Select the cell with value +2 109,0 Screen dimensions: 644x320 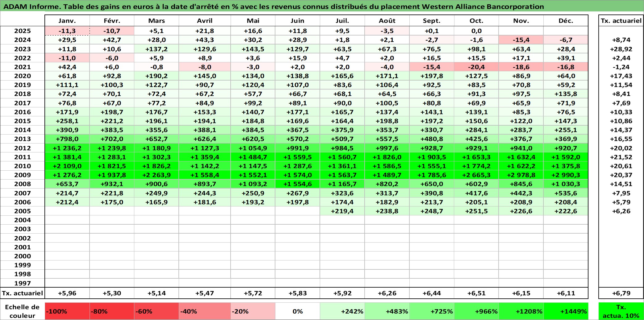click(67, 166)
